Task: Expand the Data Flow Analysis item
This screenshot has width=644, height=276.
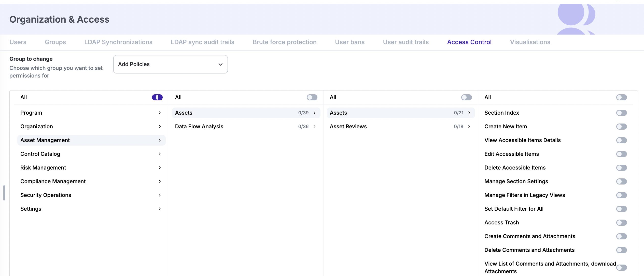Action: 315,127
